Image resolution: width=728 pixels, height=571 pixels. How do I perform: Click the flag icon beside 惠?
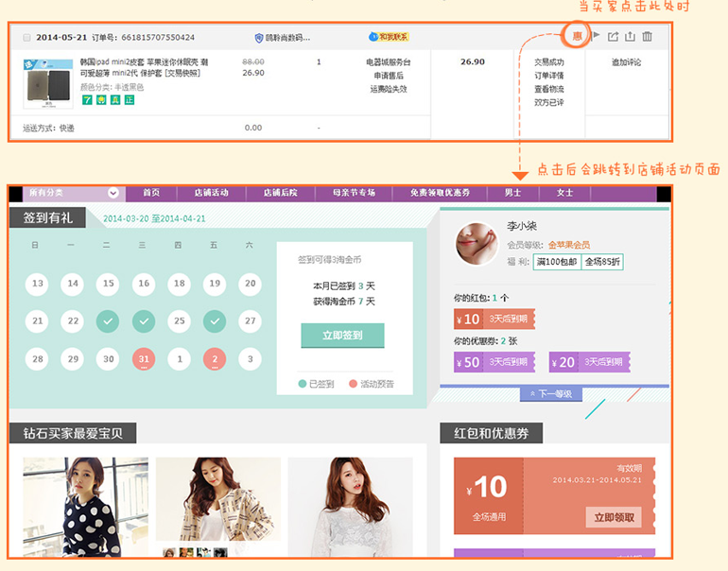(596, 37)
